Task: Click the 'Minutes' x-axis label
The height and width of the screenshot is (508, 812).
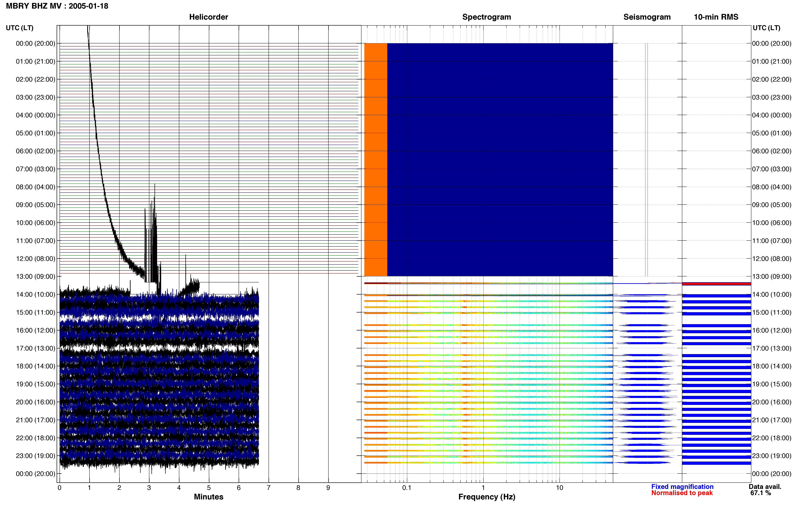Action: [209, 497]
